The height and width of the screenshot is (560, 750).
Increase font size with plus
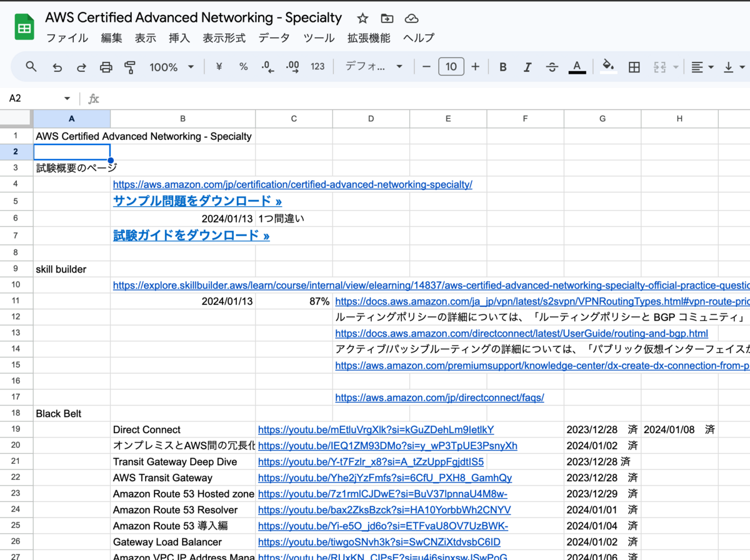coord(476,67)
